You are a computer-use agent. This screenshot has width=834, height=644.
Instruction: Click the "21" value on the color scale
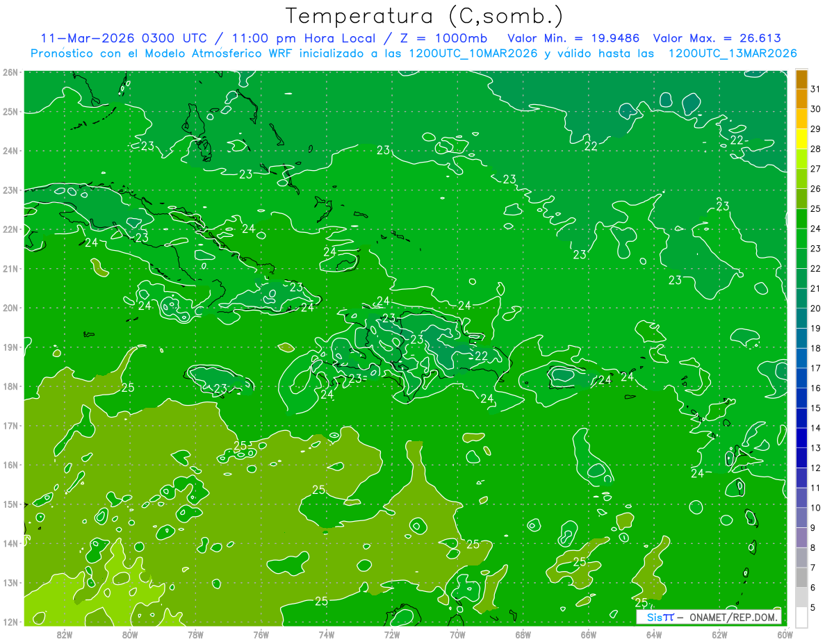click(x=815, y=288)
